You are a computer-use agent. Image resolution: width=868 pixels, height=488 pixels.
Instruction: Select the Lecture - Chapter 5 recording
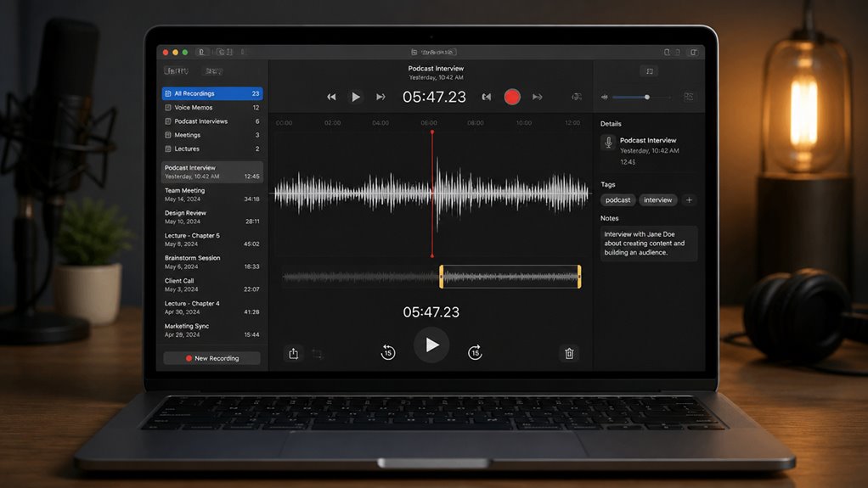(x=212, y=239)
